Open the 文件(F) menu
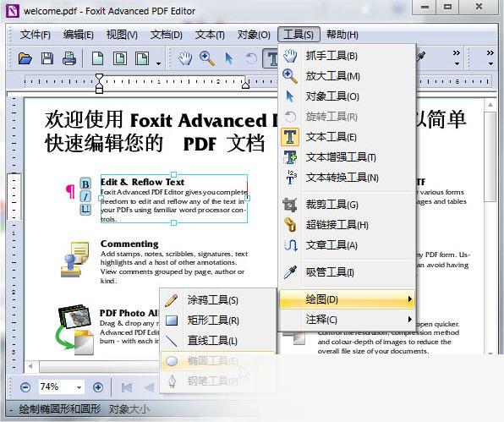Screen dimensions: 504x422 tap(35, 35)
